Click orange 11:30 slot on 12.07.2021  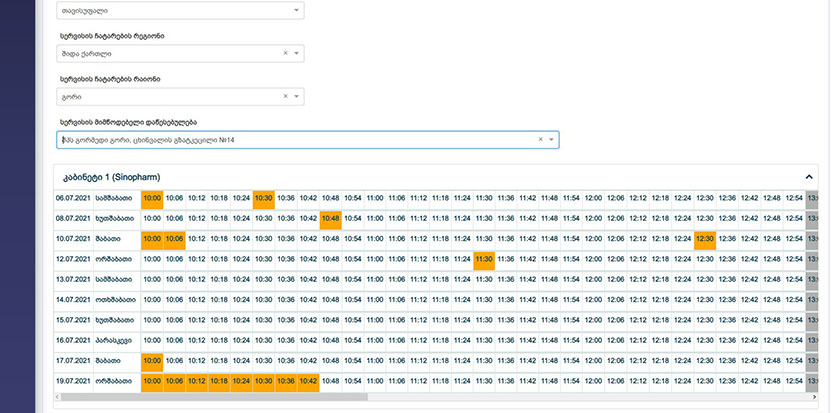click(484, 259)
